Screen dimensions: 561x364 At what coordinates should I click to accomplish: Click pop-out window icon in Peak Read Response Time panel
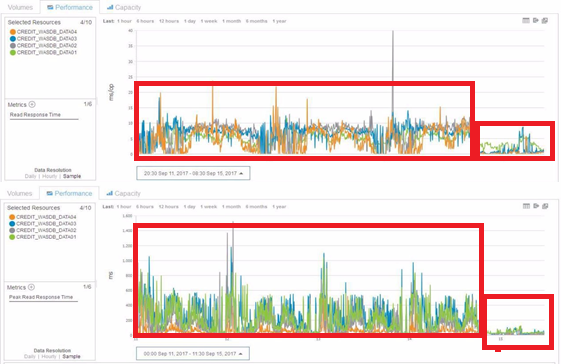pyautogui.click(x=545, y=206)
